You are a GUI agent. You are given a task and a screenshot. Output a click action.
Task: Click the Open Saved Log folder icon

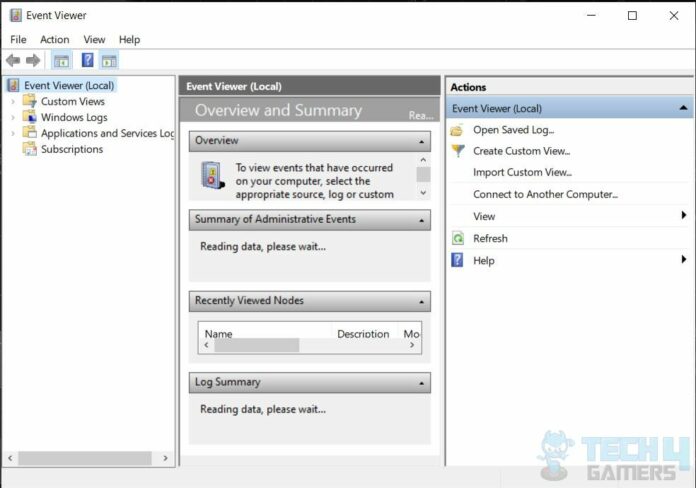pyautogui.click(x=457, y=130)
